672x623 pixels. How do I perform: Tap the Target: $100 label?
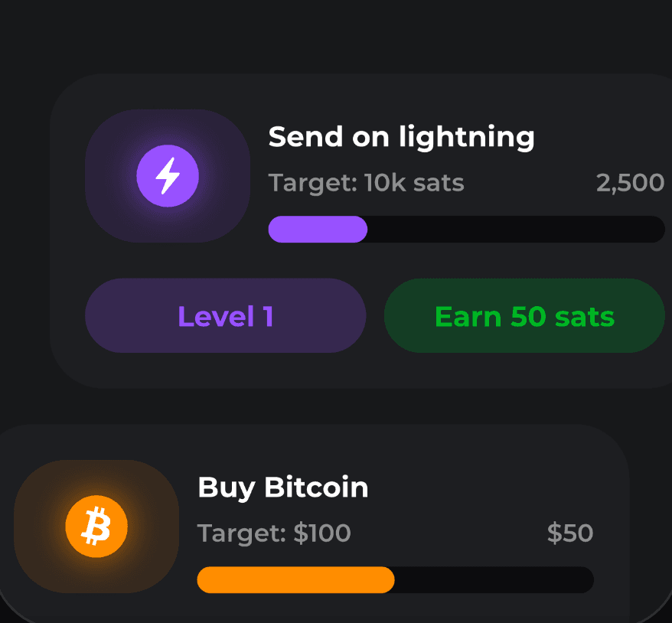coord(273,533)
